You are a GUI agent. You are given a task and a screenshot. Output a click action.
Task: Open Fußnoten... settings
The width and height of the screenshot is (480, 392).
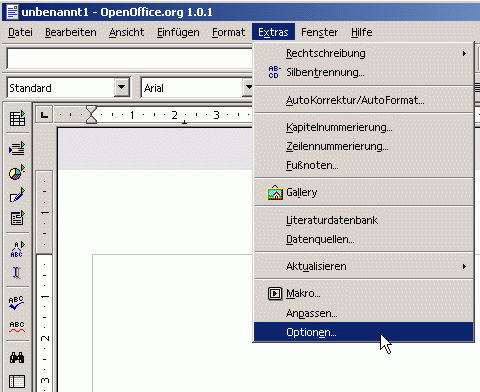pos(364,165)
